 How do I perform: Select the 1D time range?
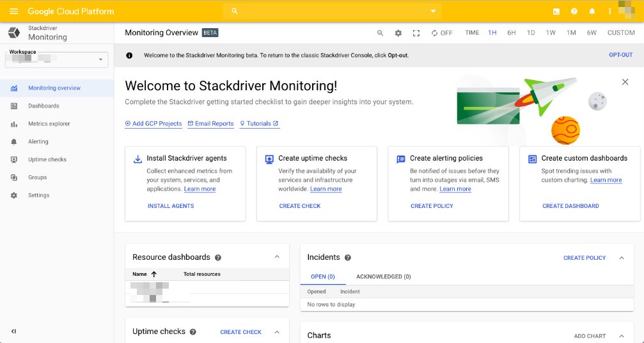[531, 33]
